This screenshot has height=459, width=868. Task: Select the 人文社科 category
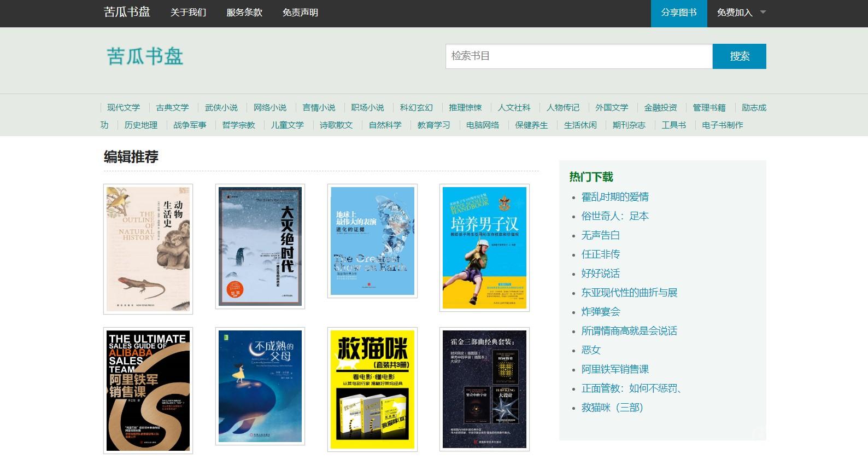(514, 108)
